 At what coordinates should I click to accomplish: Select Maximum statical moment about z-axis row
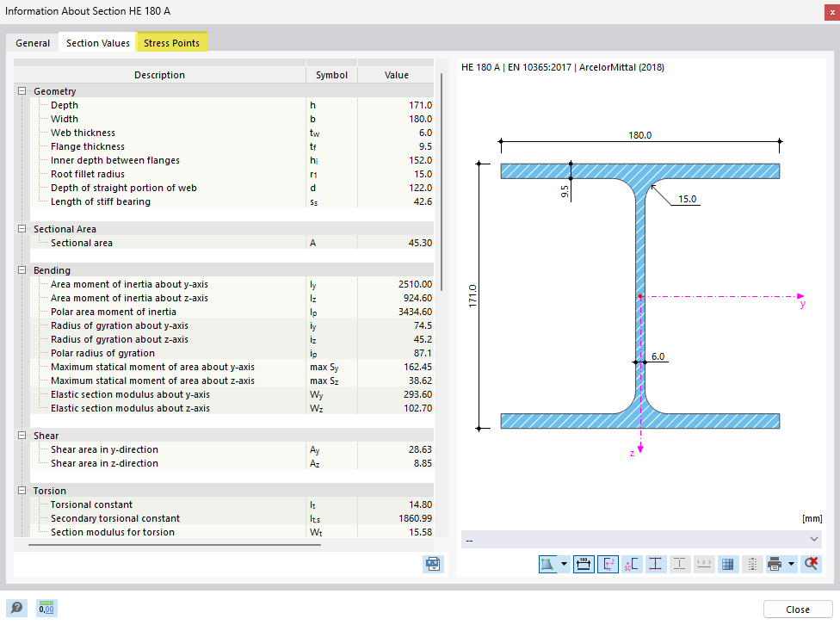tap(232, 381)
